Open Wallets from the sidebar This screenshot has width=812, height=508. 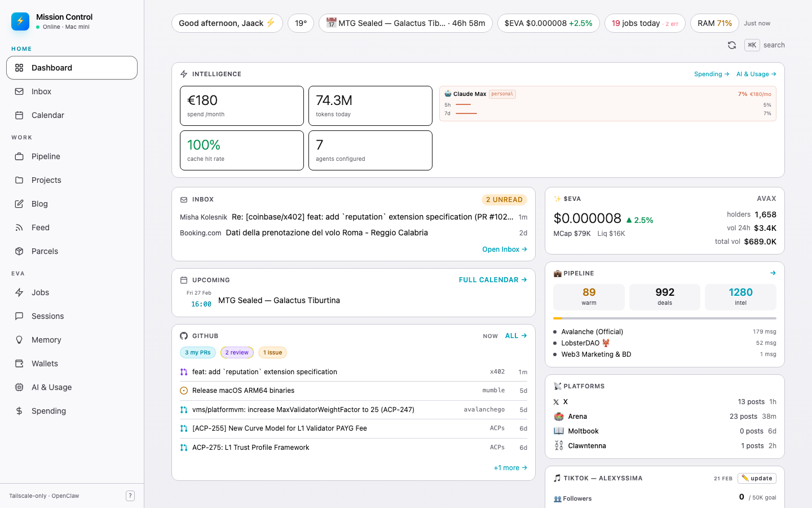tap(72, 364)
